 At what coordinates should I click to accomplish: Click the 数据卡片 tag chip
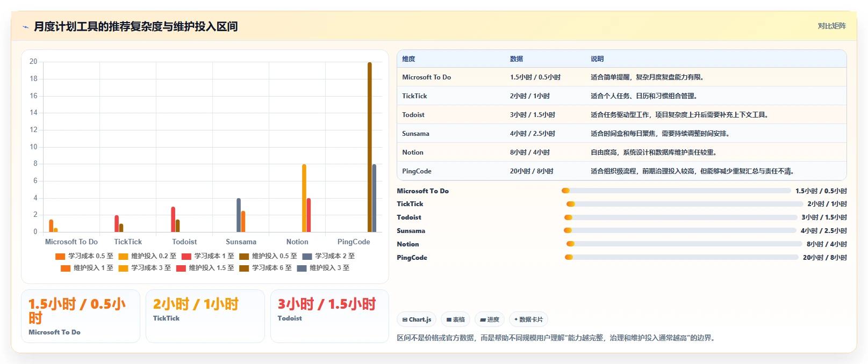click(x=528, y=319)
